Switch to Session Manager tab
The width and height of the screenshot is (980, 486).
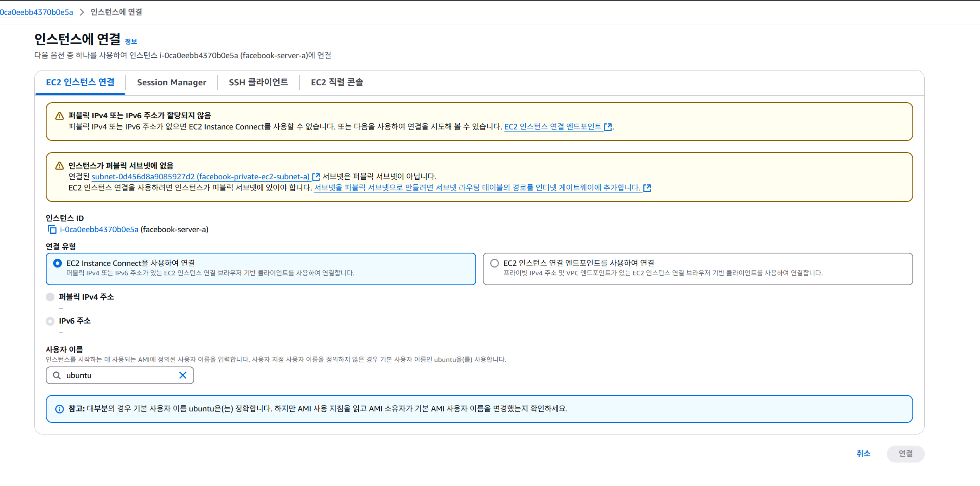tap(172, 82)
